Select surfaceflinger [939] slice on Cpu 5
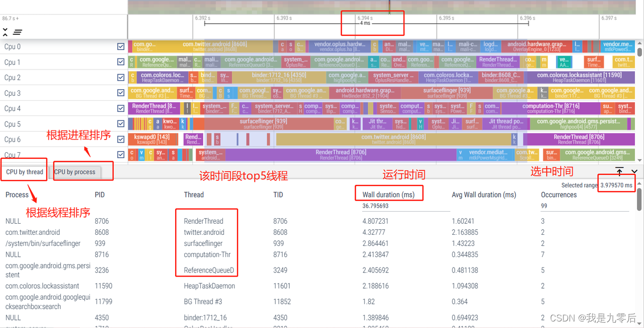 pyautogui.click(x=263, y=124)
